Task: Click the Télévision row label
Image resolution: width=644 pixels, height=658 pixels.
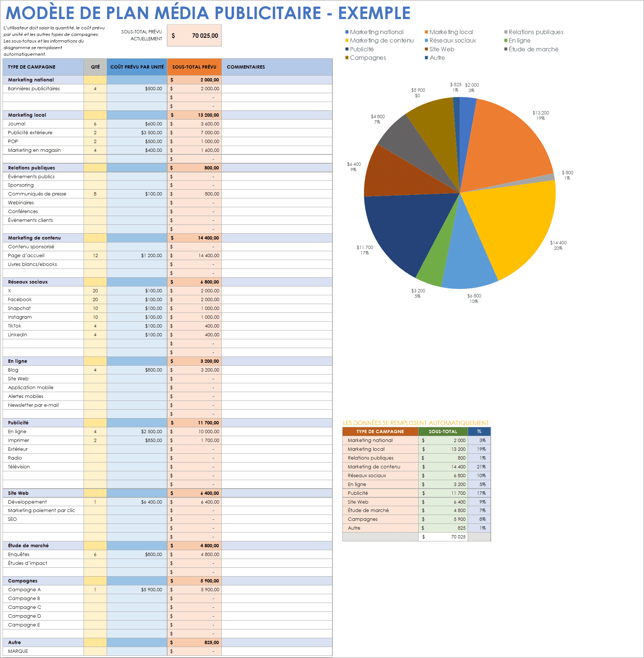Action: pos(43,467)
